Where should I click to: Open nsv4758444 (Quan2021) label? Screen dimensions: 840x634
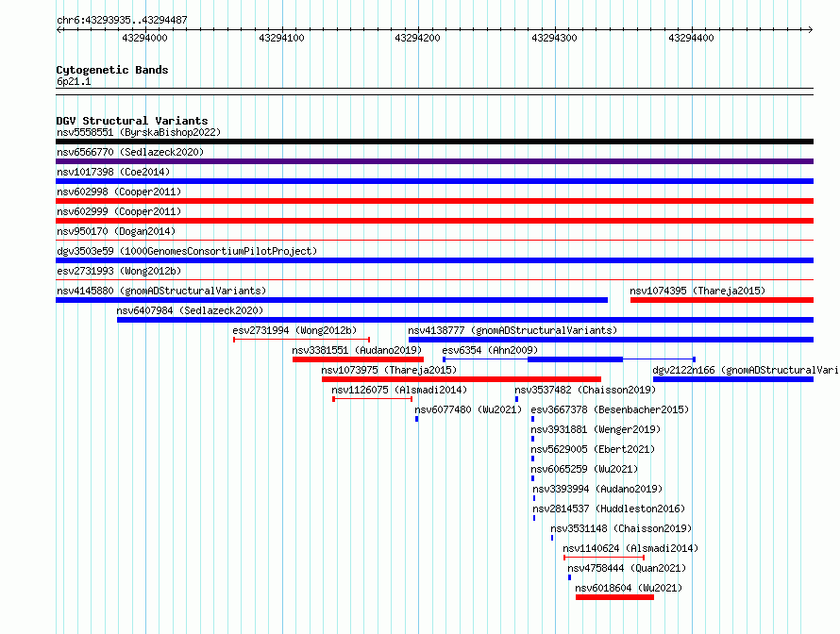coord(627,568)
